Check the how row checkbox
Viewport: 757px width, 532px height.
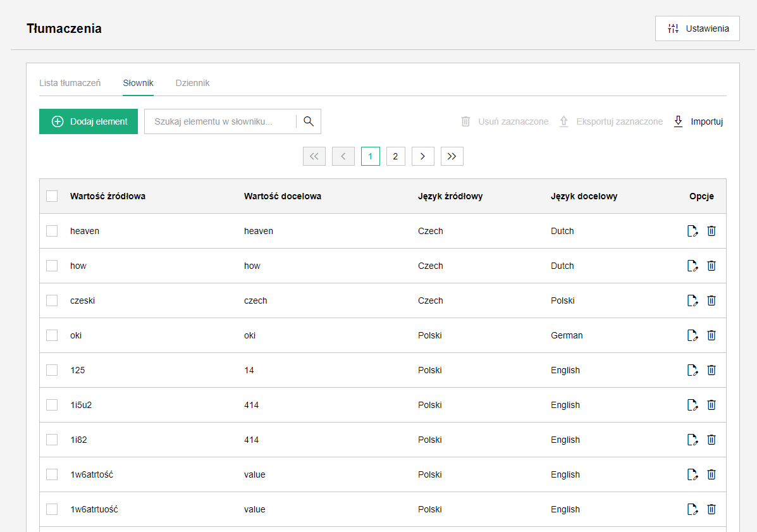(52, 266)
